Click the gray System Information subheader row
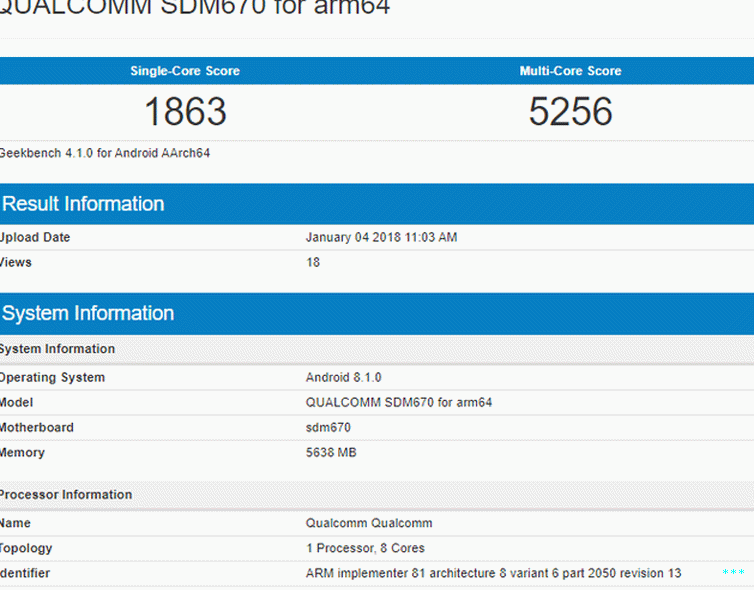This screenshot has height=590, width=754. (377, 349)
